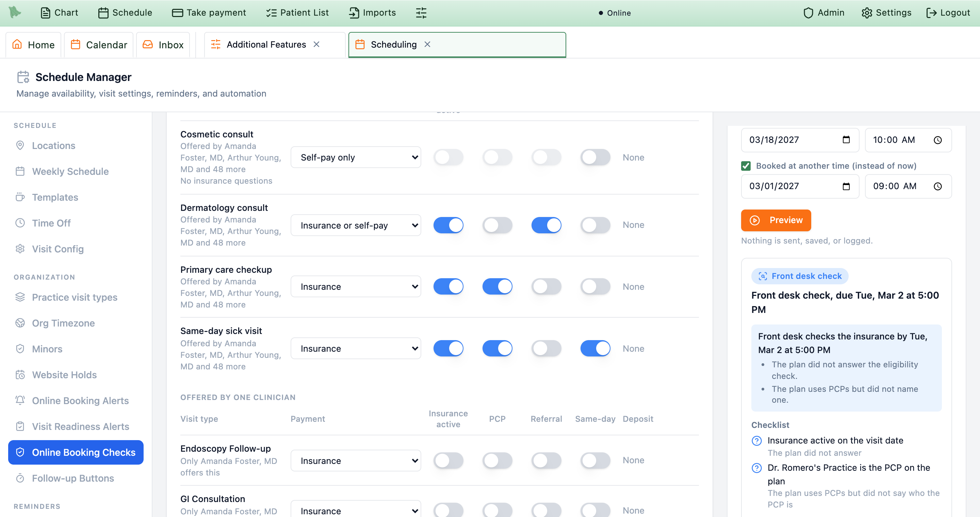Toggle Referral switch for Dermatology consult
This screenshot has width=980, height=517.
click(x=546, y=225)
